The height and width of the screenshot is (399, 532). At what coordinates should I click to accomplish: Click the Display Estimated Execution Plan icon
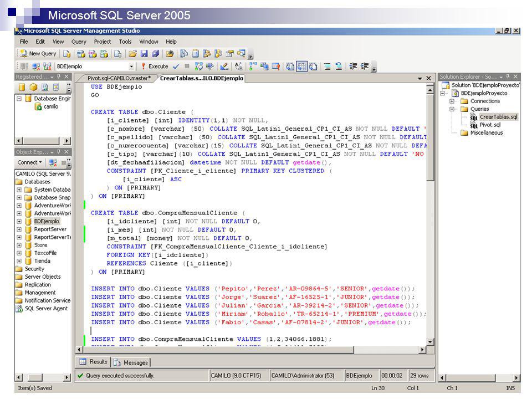(x=198, y=66)
